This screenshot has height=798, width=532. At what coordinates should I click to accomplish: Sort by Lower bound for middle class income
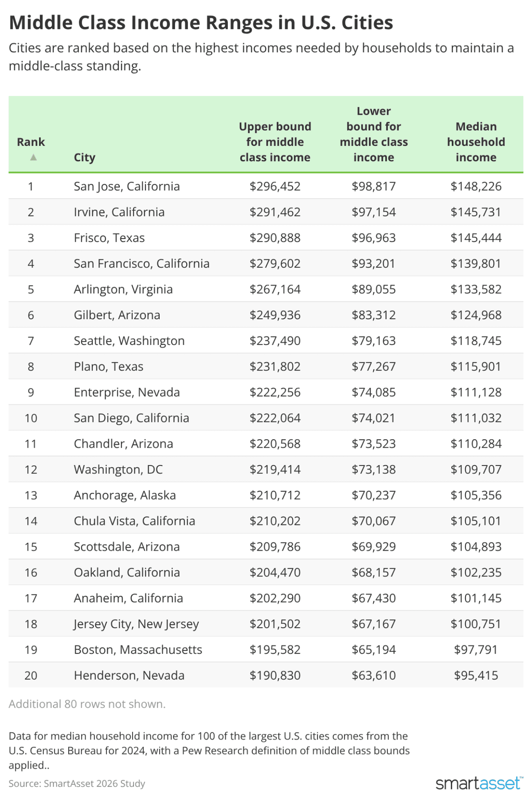373,134
